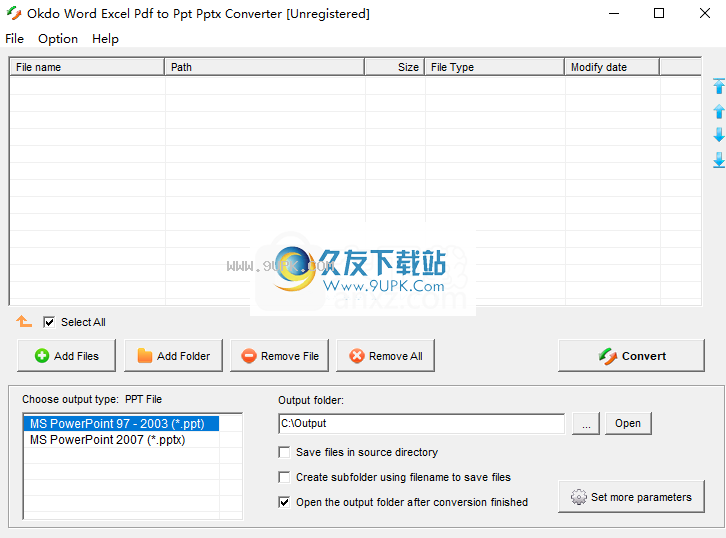The height and width of the screenshot is (538, 726).
Task: Click the Remove All button
Action: (x=385, y=356)
